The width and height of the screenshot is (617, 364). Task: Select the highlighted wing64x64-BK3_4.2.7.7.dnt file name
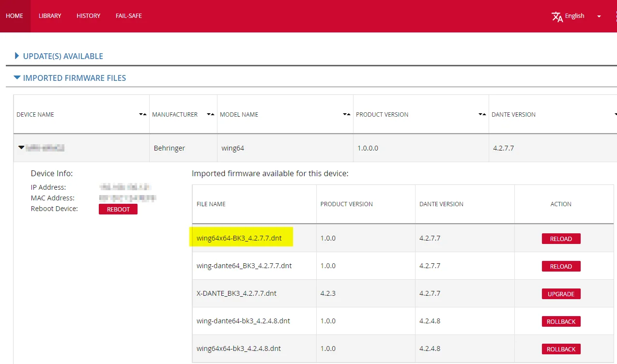point(239,238)
